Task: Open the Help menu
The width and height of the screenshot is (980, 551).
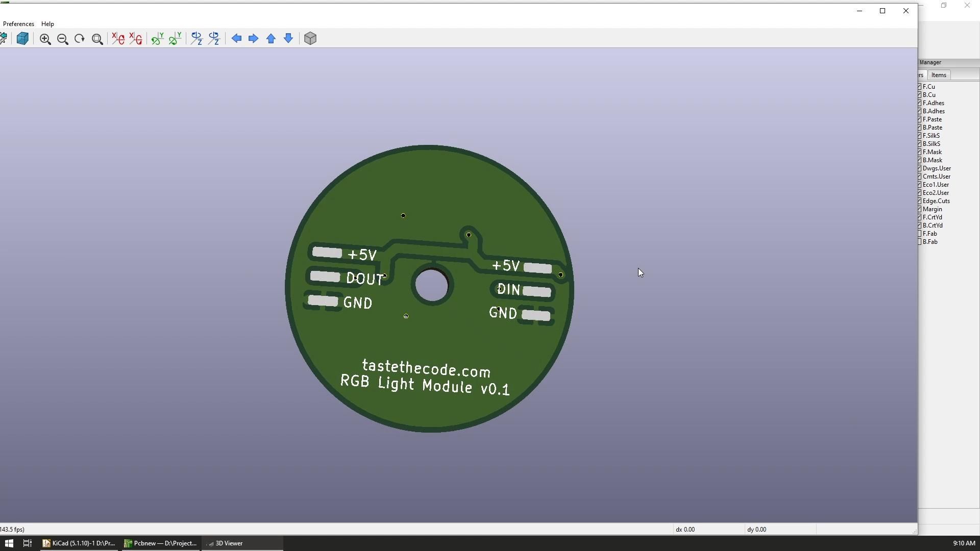Action: pos(47,23)
